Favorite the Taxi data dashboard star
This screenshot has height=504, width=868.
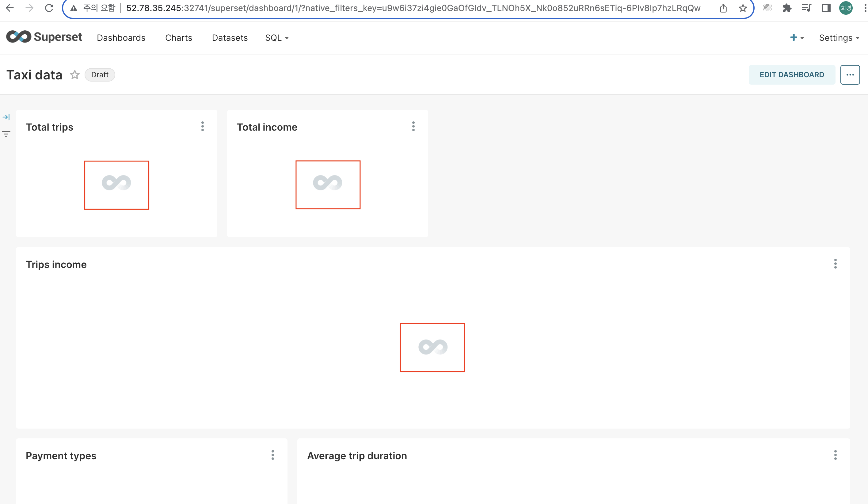(x=75, y=75)
